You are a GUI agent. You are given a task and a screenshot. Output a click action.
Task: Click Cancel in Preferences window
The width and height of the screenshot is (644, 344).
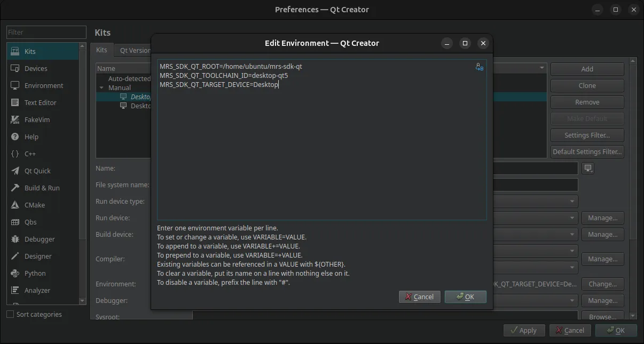tap(570, 330)
